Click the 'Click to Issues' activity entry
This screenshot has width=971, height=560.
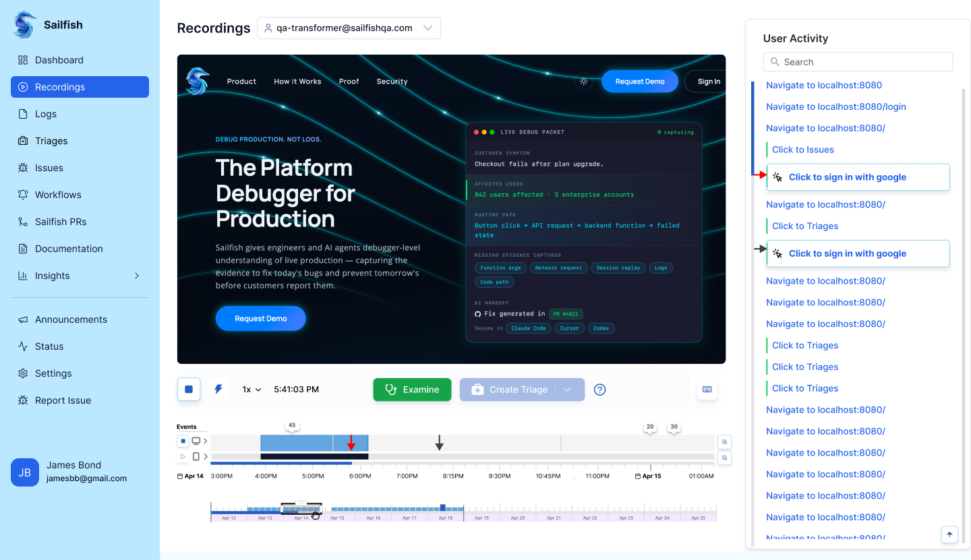point(803,150)
